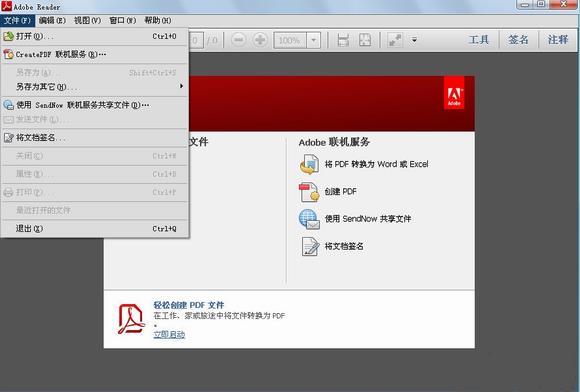Click the Adobe 联机服务 heading
The height and width of the screenshot is (392, 580).
(334, 142)
